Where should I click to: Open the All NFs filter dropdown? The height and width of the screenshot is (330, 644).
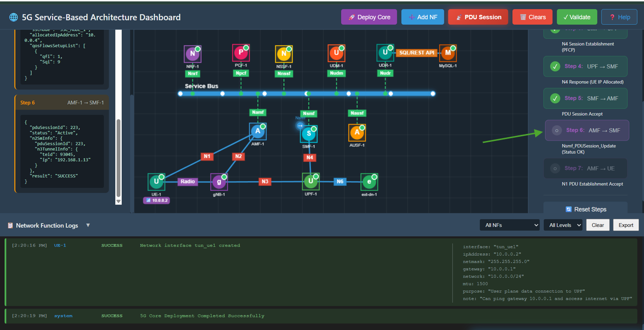tap(509, 225)
